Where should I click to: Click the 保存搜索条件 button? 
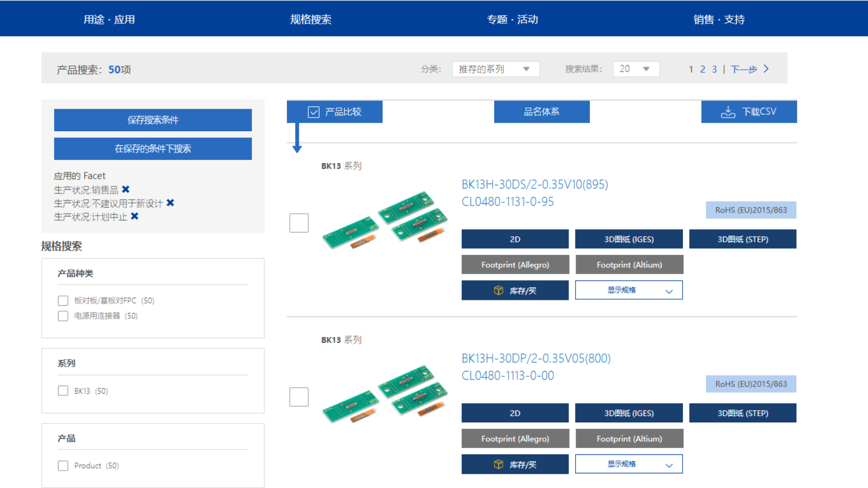(152, 120)
